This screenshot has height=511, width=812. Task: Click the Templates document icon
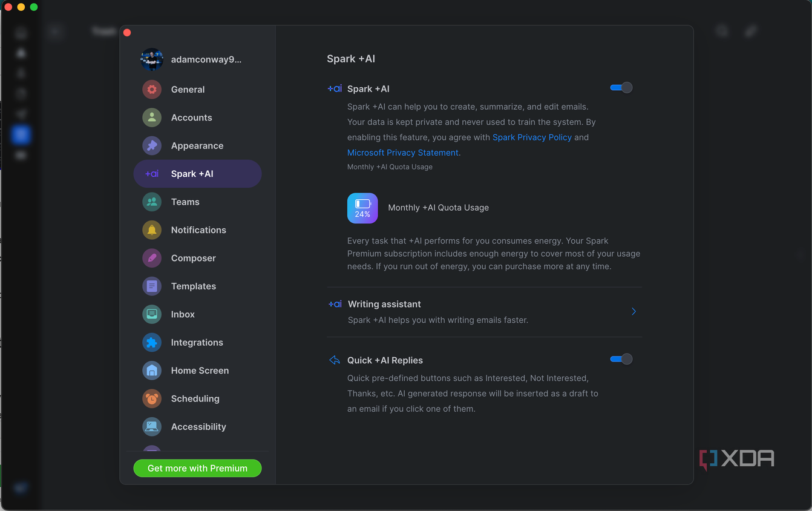(x=152, y=286)
